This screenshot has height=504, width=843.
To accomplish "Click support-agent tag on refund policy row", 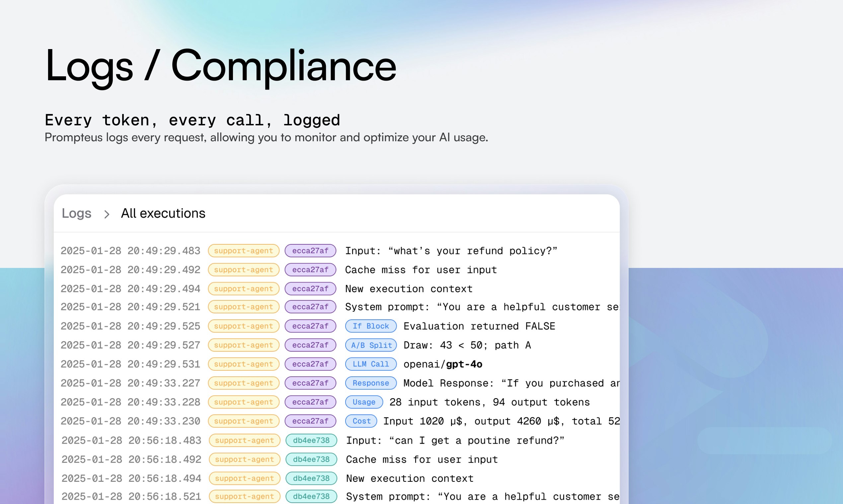I will [243, 251].
